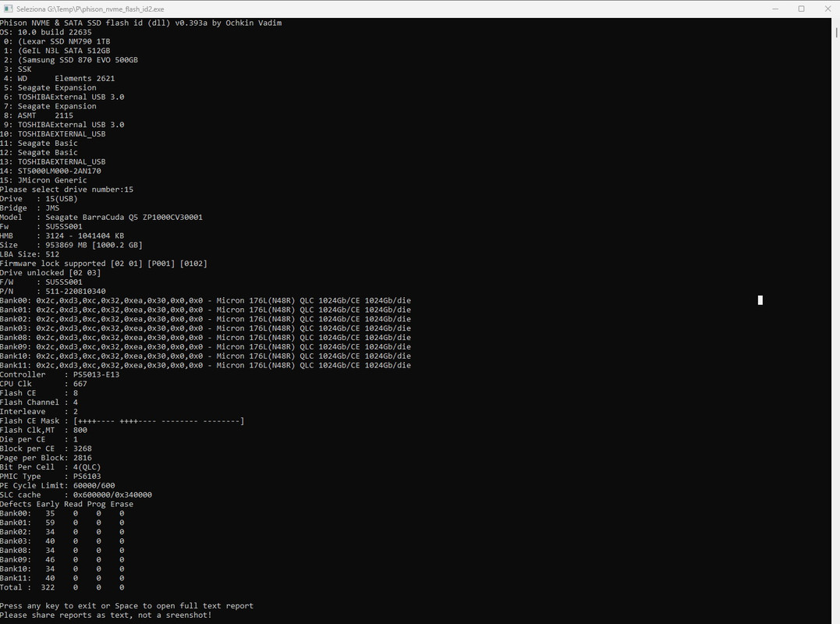840x624 pixels.
Task: Click drive entry '11: Seagate Basic'
Action: coord(38,143)
